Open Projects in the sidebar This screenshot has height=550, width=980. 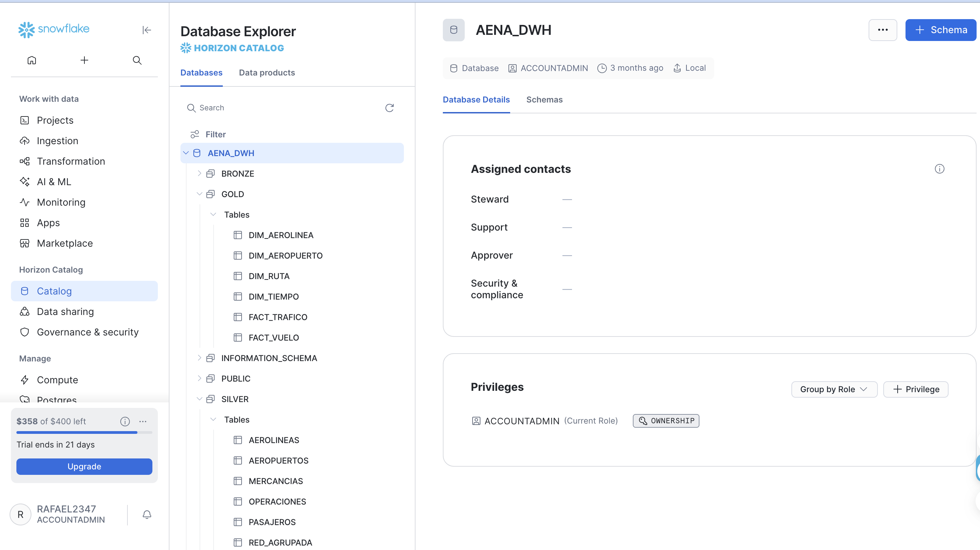tap(84, 120)
